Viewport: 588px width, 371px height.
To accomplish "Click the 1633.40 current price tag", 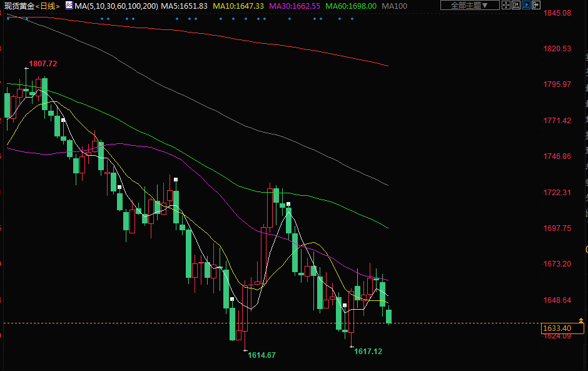I will (x=557, y=328).
